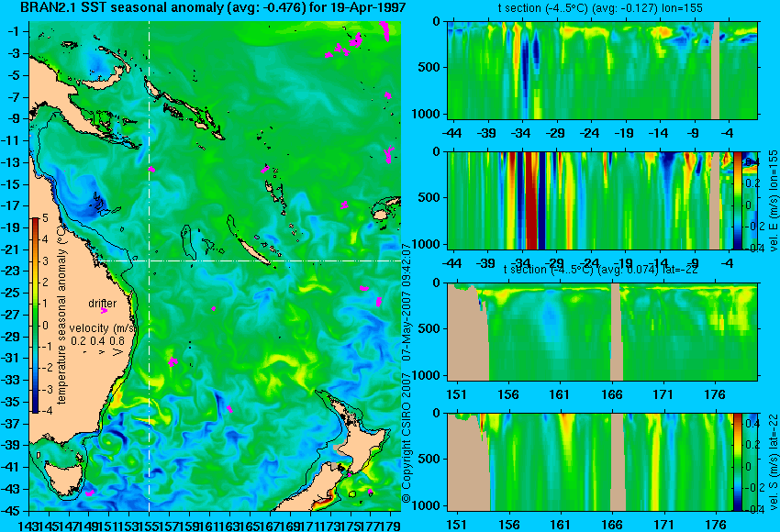Viewport: 780px width, 532px height.
Task: Click latitude label '-45' on main map axis
Action: coord(11,511)
